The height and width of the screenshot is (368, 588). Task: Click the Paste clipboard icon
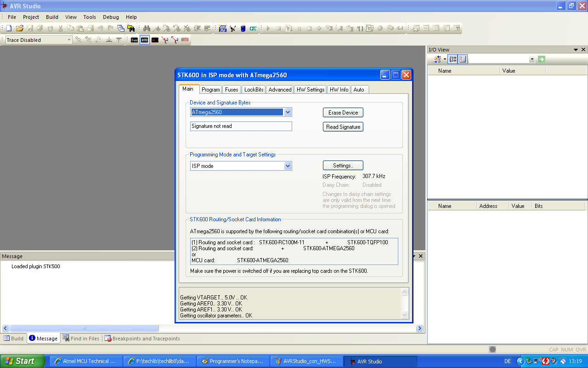80,29
